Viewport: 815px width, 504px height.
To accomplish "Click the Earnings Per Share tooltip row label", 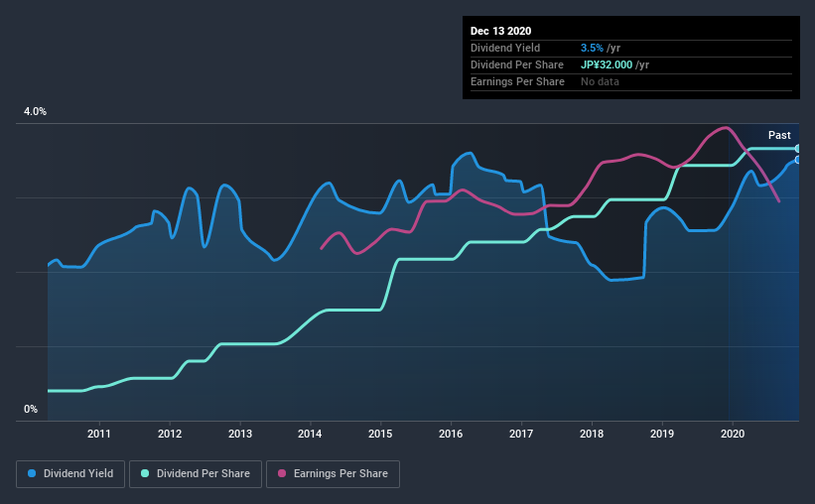I will 517,81.
